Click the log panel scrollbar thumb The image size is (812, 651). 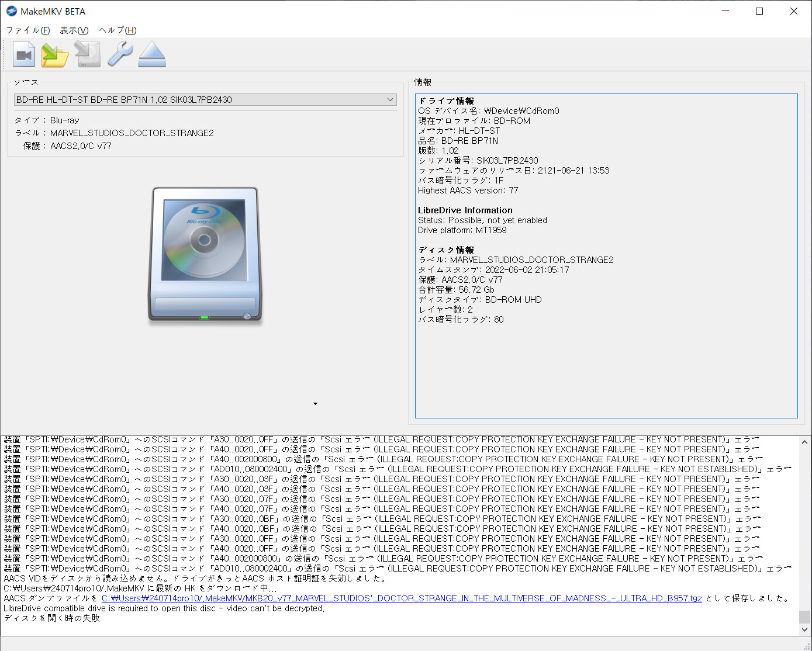click(805, 617)
